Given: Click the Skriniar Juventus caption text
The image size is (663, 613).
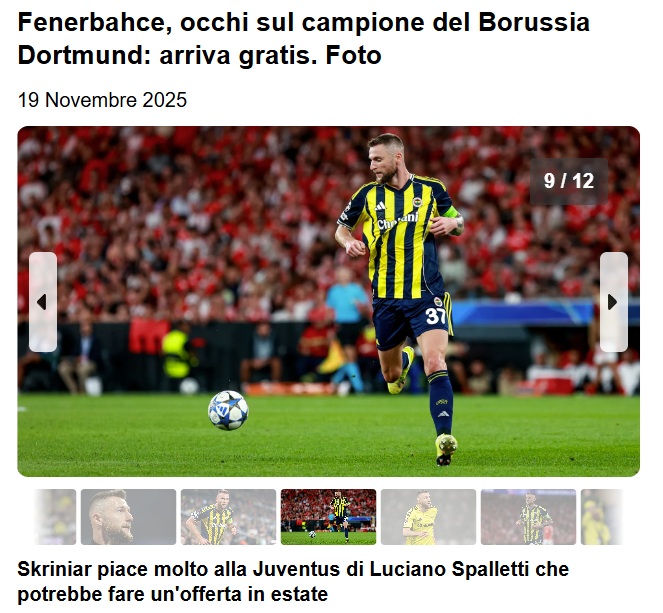Looking at the screenshot, I should pyautogui.click(x=293, y=581).
